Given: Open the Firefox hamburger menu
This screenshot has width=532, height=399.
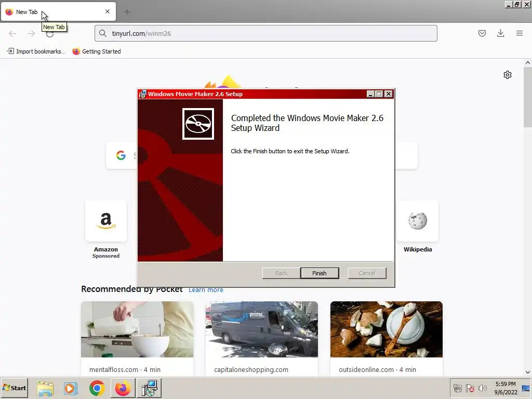Looking at the screenshot, I should coord(520,33).
